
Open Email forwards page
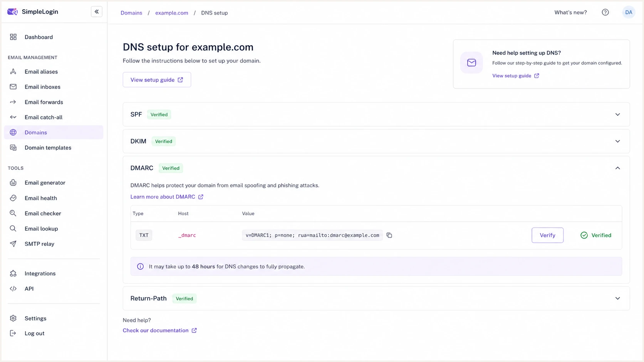point(54,102)
